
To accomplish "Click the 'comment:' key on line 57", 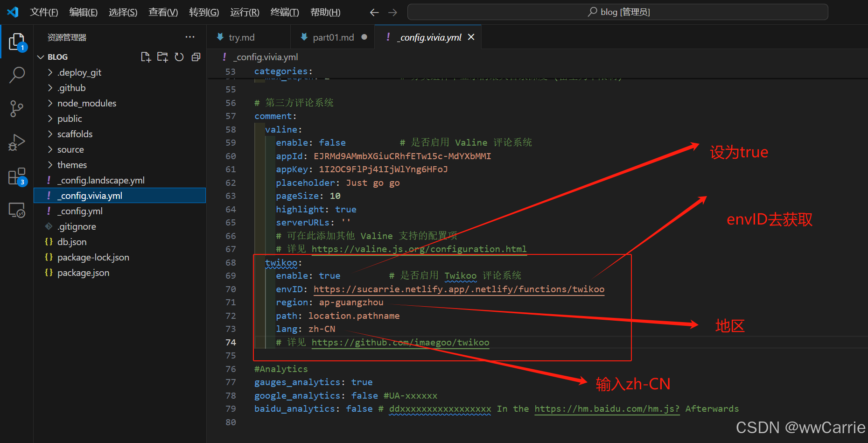I will tap(275, 116).
